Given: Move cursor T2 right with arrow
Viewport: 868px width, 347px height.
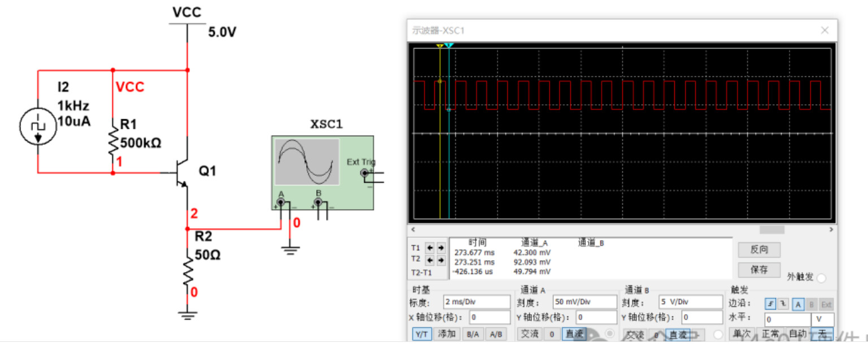Looking at the screenshot, I should (x=441, y=260).
